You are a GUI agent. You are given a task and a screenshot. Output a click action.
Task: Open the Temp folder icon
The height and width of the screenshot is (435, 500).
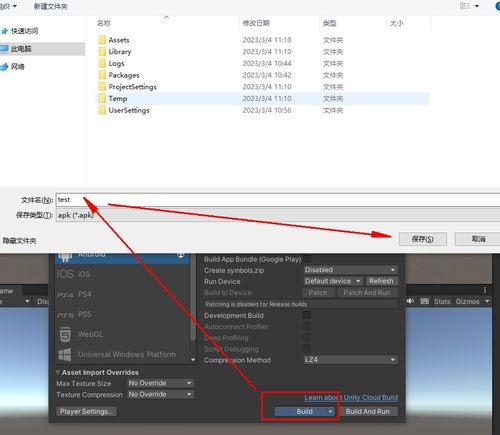pos(102,99)
